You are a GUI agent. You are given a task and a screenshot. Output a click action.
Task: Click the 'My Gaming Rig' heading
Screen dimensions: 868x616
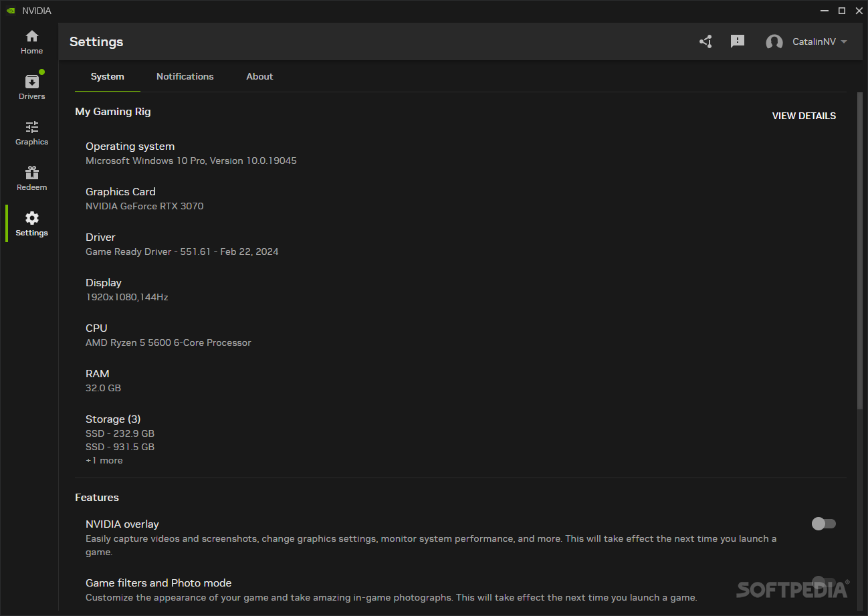tap(113, 112)
